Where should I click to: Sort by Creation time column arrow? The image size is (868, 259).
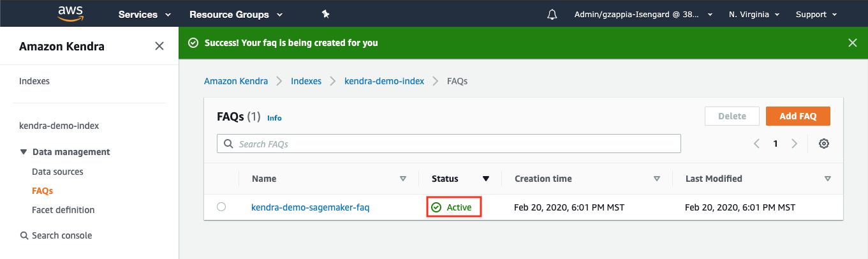pos(657,179)
